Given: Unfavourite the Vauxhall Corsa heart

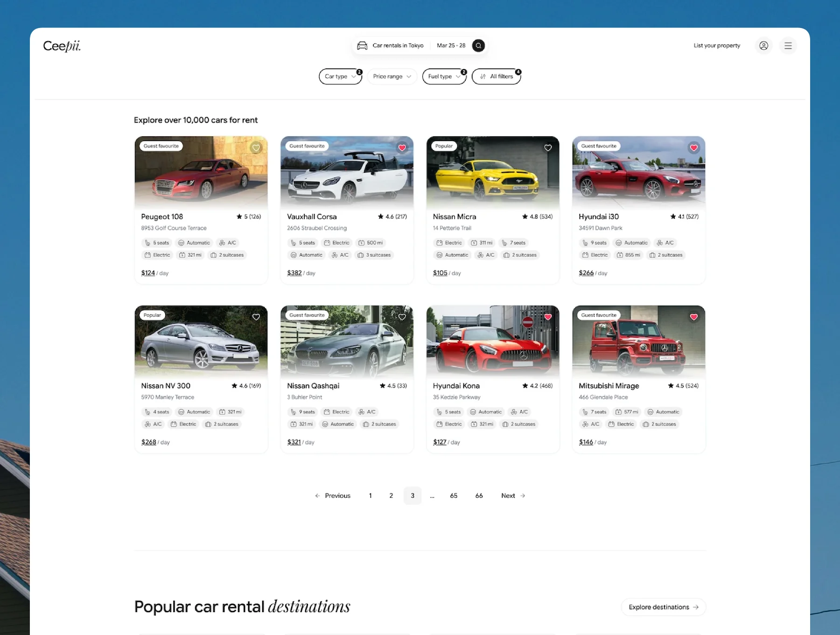Looking at the screenshot, I should 402,148.
